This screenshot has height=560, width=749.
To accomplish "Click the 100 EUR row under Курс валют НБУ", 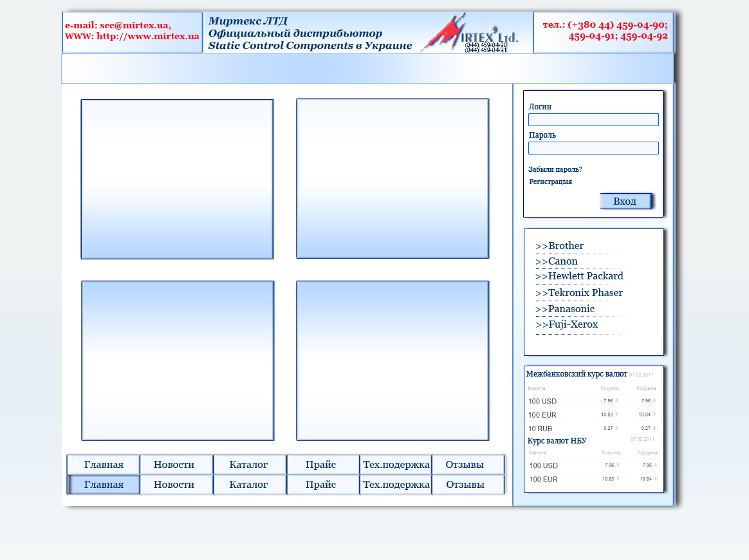I will [x=593, y=480].
